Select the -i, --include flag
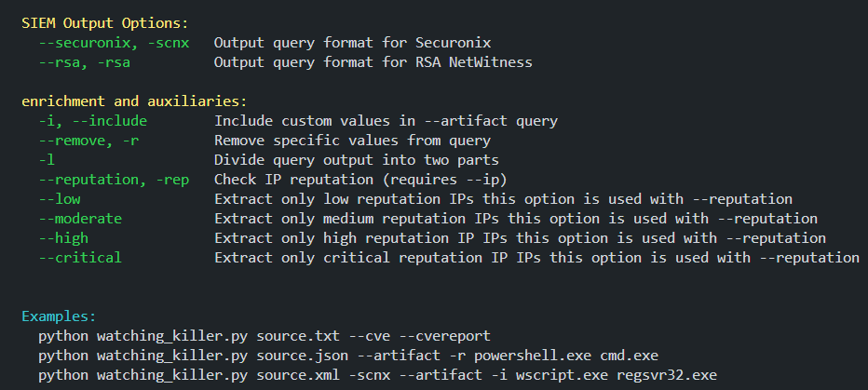The height and width of the screenshot is (390, 868). [x=93, y=121]
